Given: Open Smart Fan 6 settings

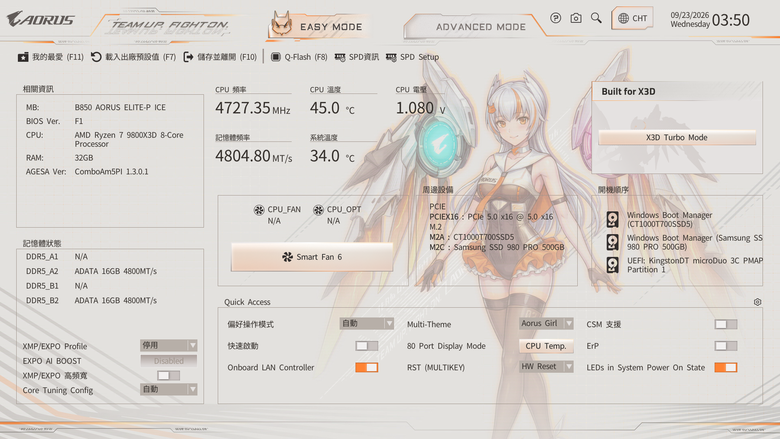Looking at the screenshot, I should [312, 257].
